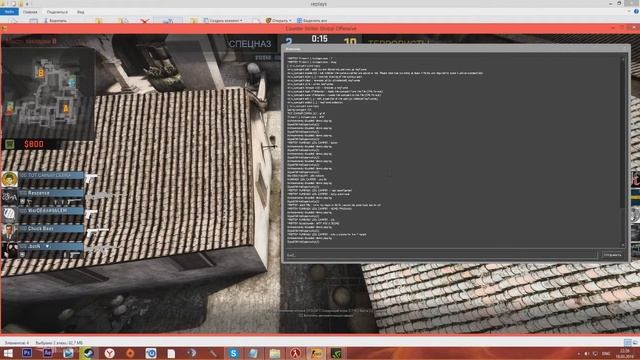
Task: Select player Chuck Bass name row
Action: coord(51,229)
